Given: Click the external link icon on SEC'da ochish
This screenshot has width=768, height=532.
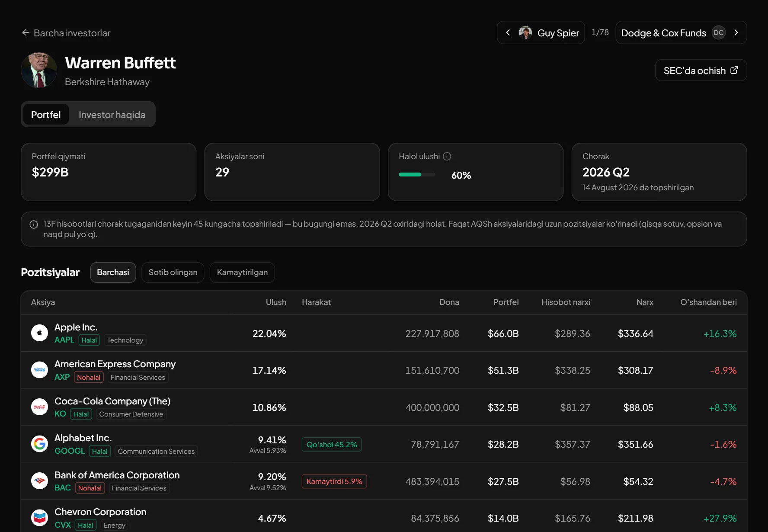Looking at the screenshot, I should pos(734,70).
